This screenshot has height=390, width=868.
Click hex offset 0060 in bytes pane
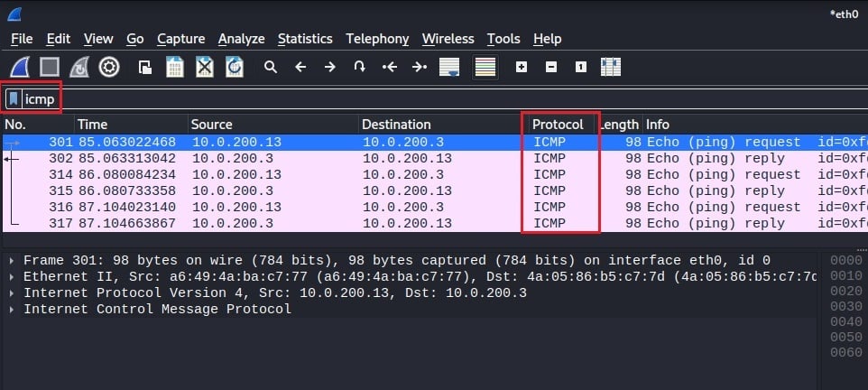[845, 352]
